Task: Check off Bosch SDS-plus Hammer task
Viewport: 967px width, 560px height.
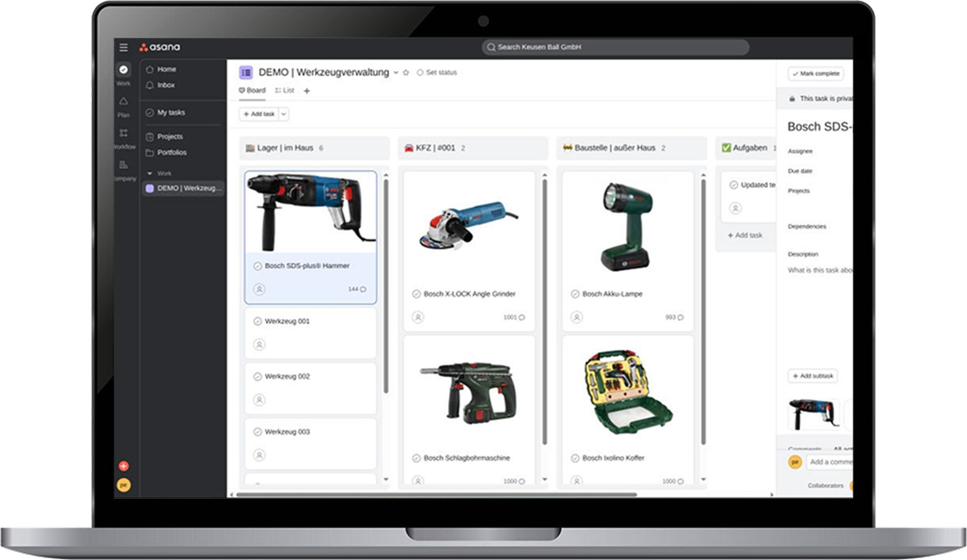Action: tap(258, 266)
